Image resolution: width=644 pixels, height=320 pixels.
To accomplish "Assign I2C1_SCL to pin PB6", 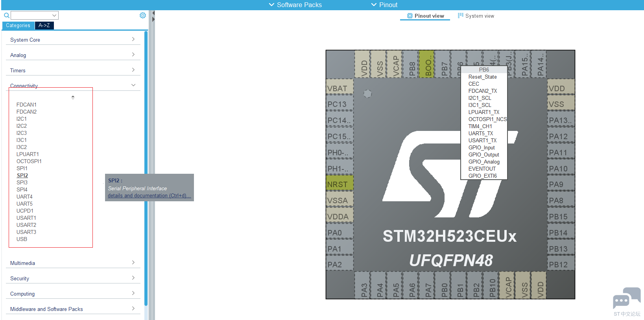I will tap(480, 98).
